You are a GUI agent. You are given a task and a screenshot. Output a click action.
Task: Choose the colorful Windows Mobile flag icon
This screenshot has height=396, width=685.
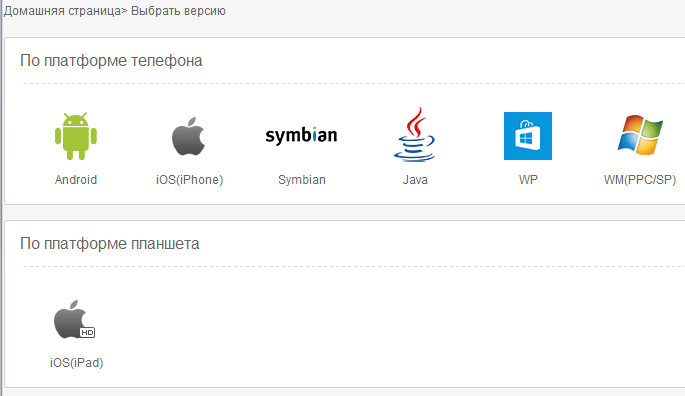(x=640, y=135)
